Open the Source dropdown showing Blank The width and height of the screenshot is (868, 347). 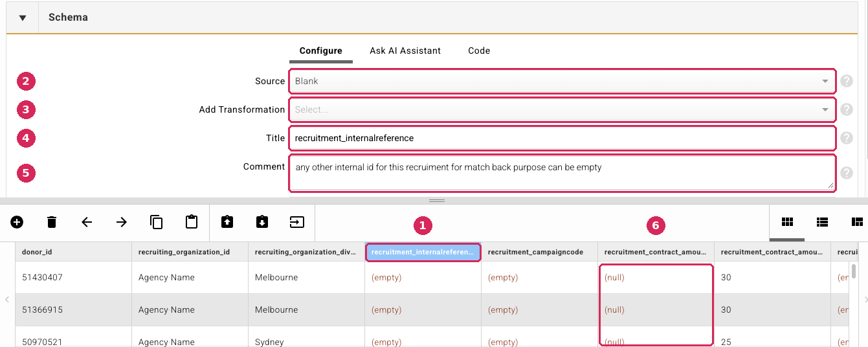(562, 81)
